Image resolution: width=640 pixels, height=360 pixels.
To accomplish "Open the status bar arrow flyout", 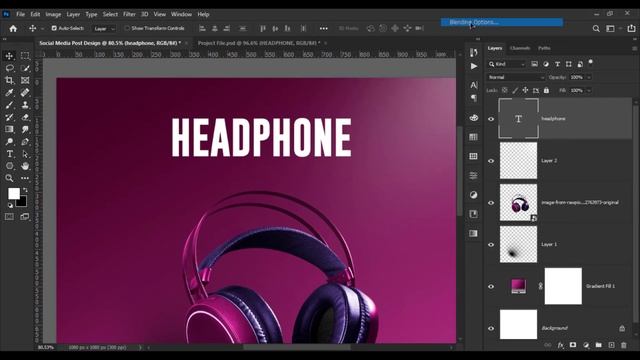I will pos(140,348).
